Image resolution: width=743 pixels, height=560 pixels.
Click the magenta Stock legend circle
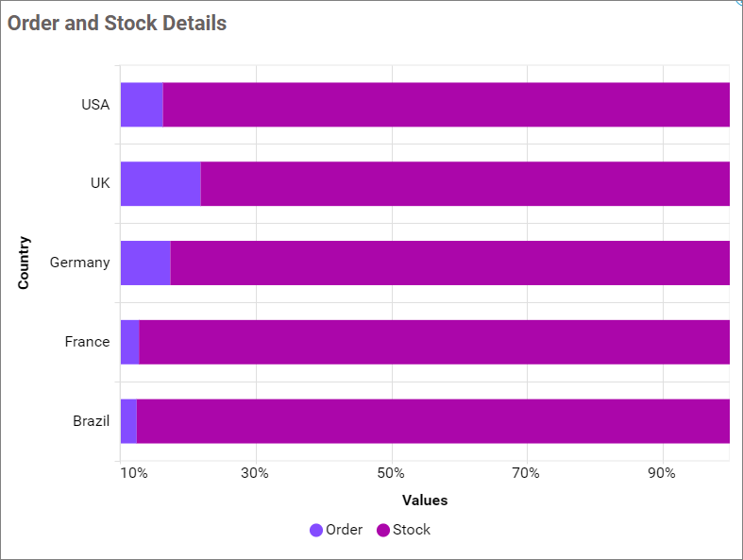click(383, 530)
